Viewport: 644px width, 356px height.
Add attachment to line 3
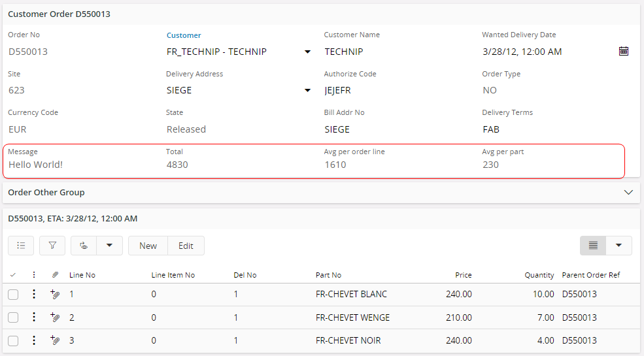55,340
